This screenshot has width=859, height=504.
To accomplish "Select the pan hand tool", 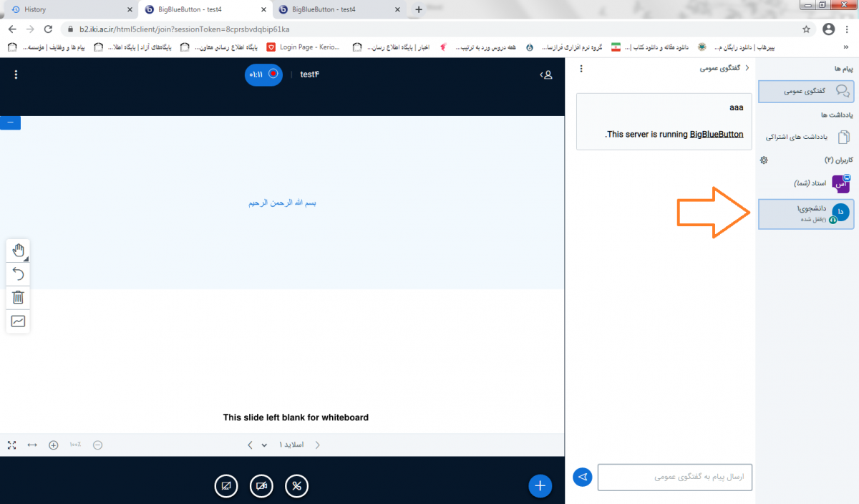I will pos(18,251).
